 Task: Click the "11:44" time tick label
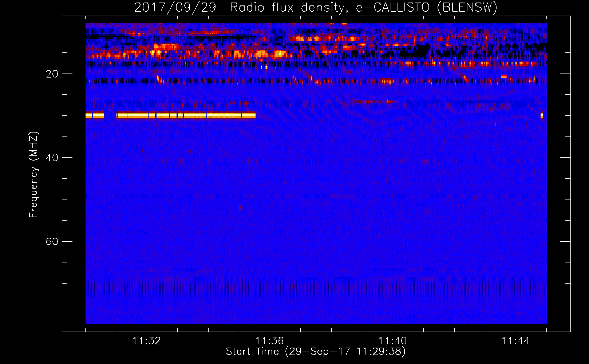point(516,341)
